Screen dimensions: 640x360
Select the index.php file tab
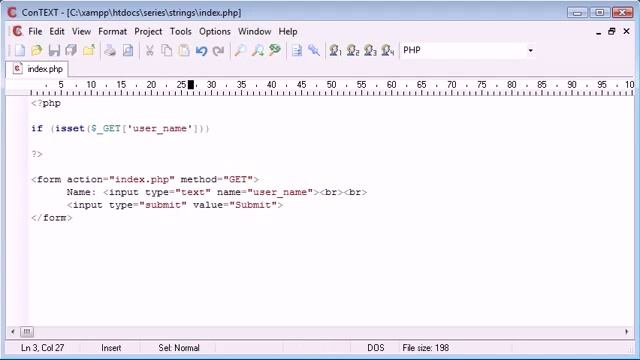[x=38, y=69]
